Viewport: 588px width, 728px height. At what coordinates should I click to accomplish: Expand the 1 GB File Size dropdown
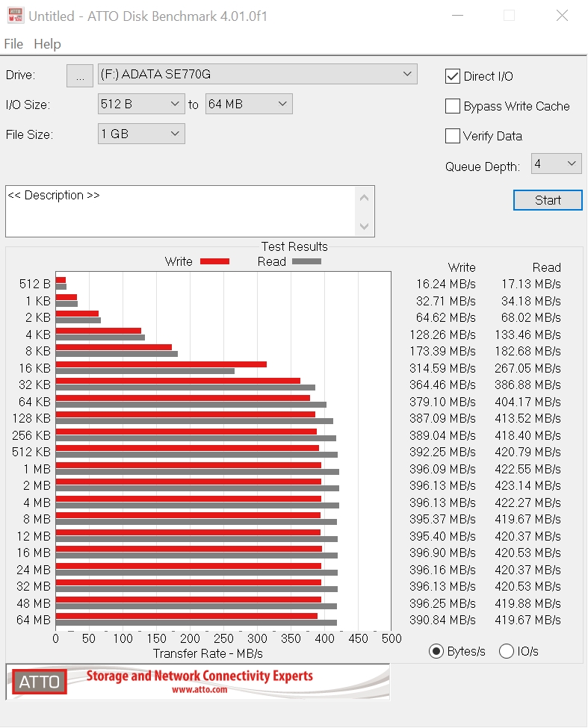click(x=141, y=134)
